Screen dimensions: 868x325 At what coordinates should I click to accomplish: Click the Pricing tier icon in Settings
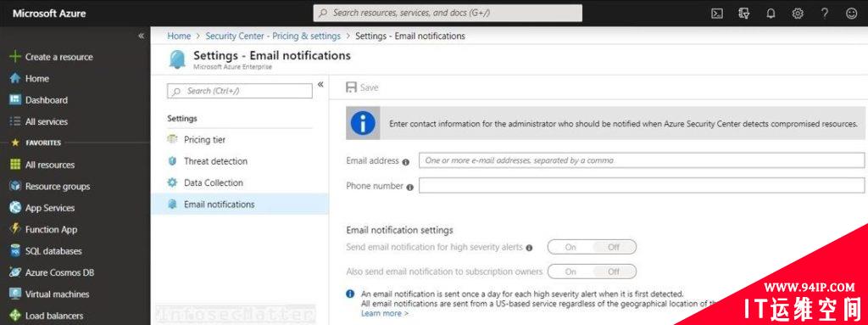tap(172, 140)
